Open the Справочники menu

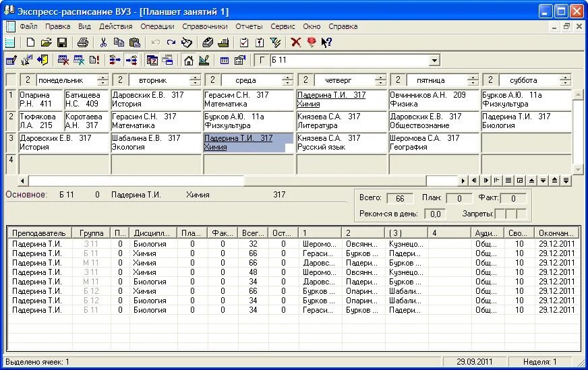pos(205,26)
